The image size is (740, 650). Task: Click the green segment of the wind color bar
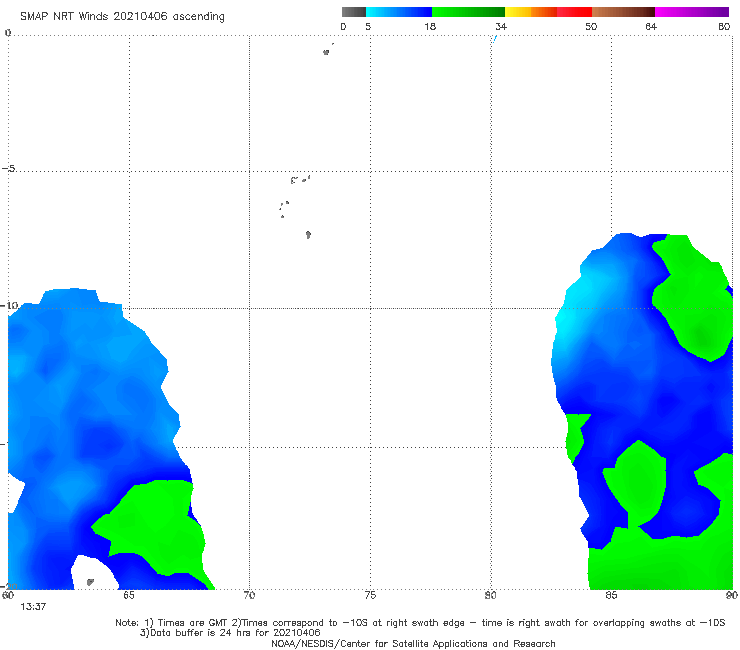tap(468, 12)
